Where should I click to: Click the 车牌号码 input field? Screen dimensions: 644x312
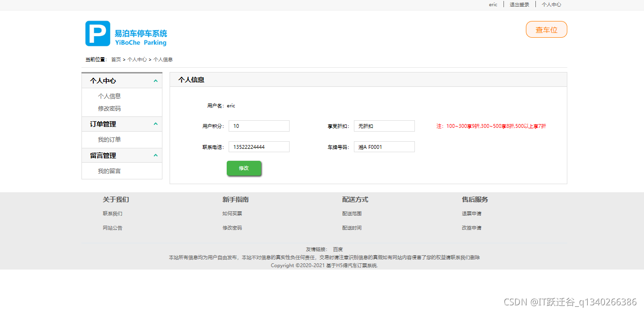pos(384,146)
